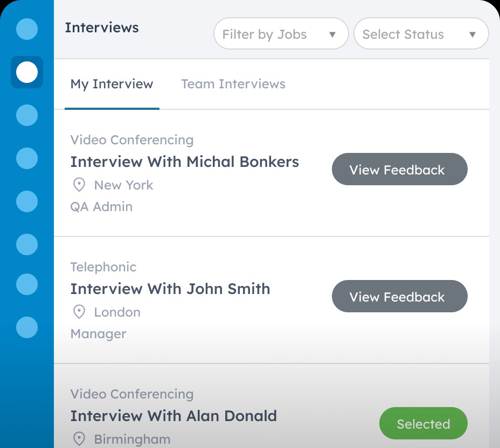500x448 pixels.
Task: View Feedback for John Smith interview
Action: (x=399, y=296)
